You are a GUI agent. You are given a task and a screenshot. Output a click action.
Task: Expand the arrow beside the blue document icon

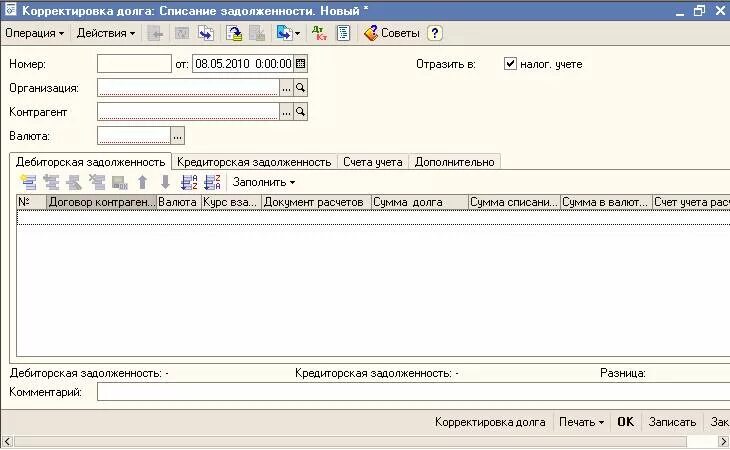[297, 34]
